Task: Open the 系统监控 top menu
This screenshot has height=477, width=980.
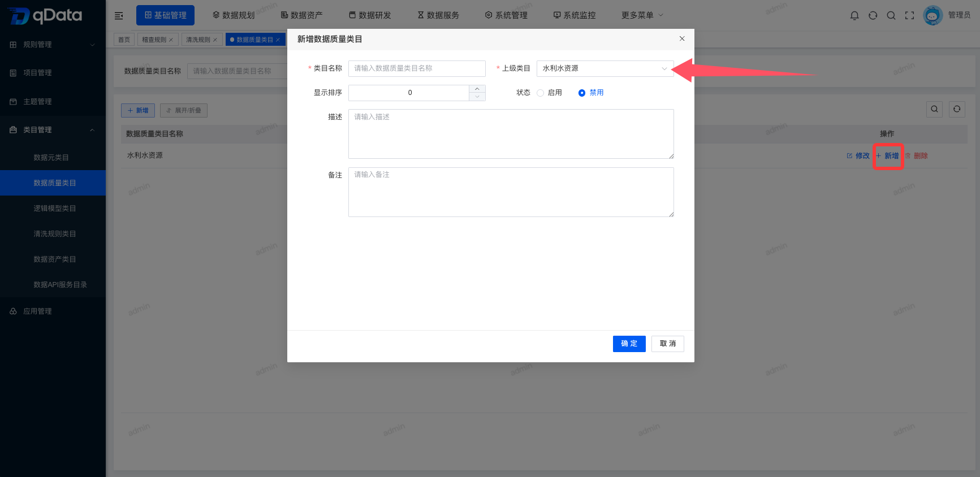Action: tap(575, 15)
